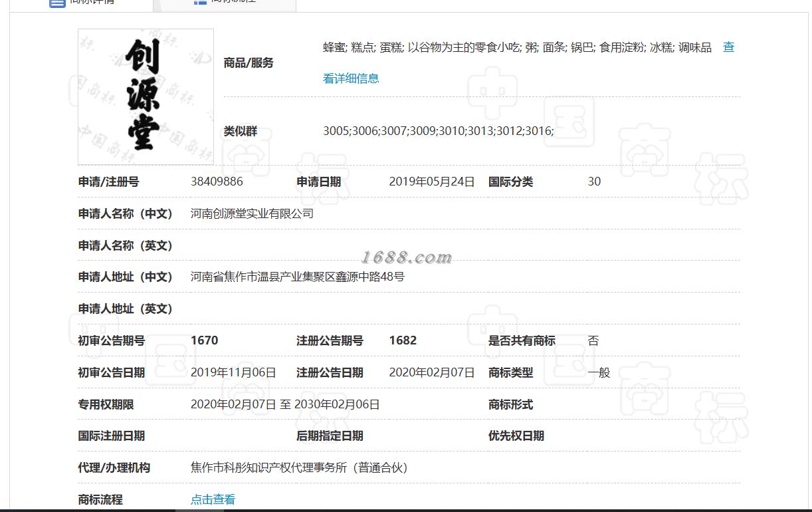
Task: Select agency name 焦作市科彤知识产权代理事务所
Action: pyautogui.click(x=299, y=467)
